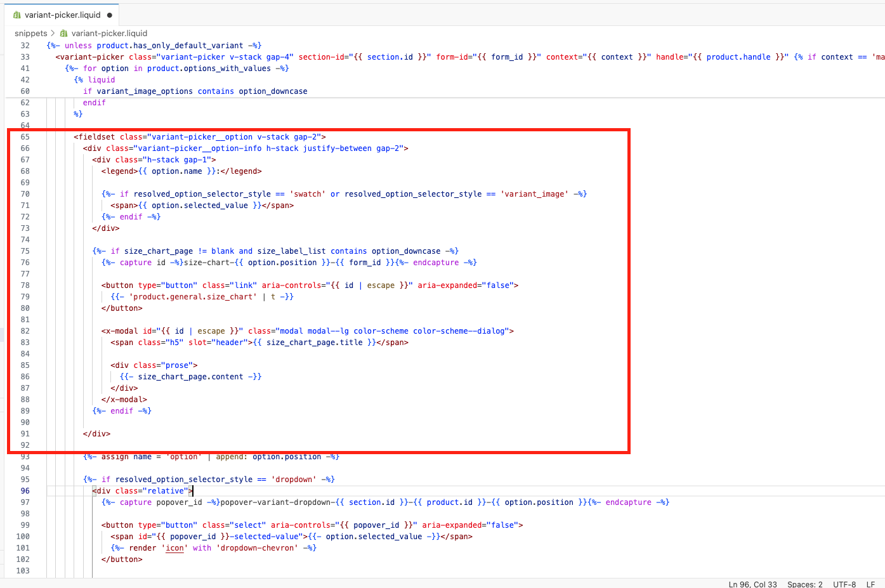Click the Shopify icon in the breadcrumb path
This screenshot has height=588, width=885.
[x=63, y=34]
